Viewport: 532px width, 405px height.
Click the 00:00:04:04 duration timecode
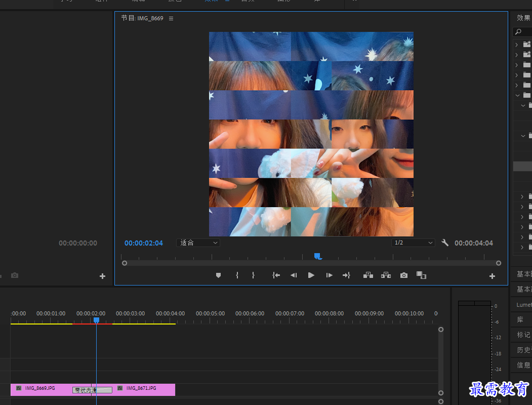point(474,243)
